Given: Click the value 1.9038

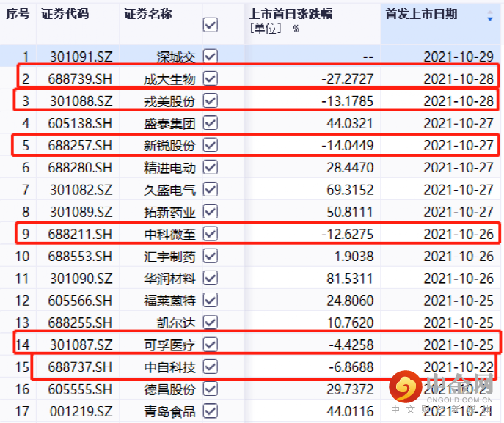Looking at the screenshot, I should click(x=354, y=257).
